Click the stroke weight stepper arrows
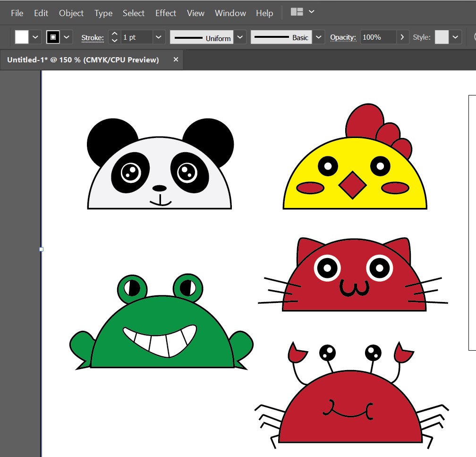This screenshot has height=457, width=476. 114,37
